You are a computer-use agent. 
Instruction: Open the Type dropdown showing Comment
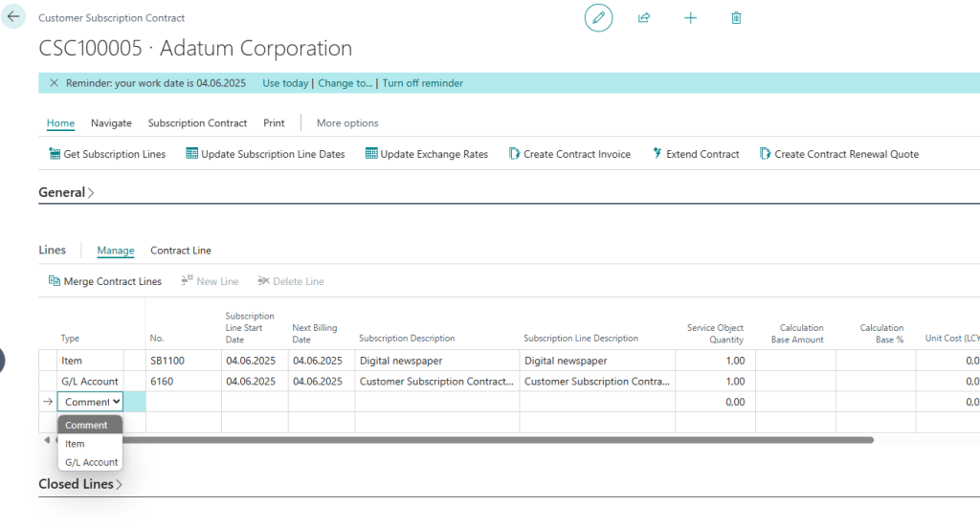pos(90,402)
